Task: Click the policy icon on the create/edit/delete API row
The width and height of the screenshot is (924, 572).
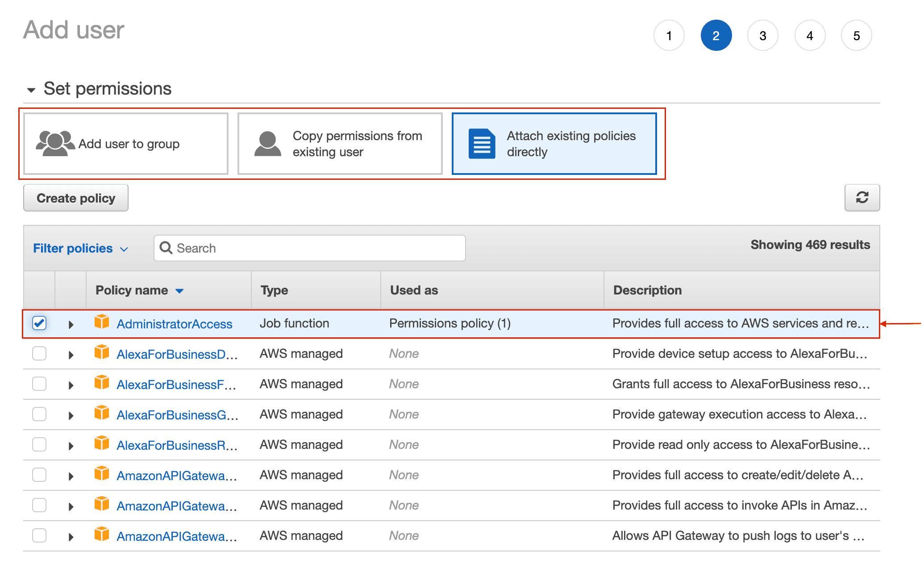Action: coord(102,473)
